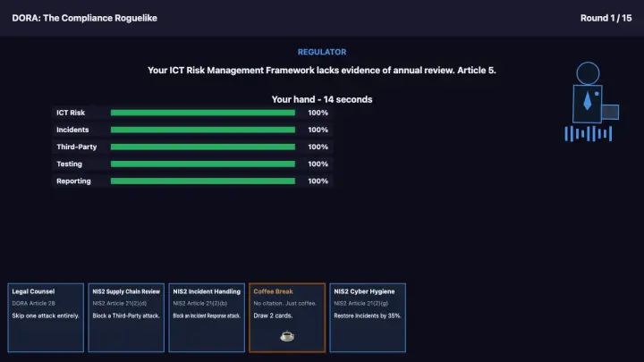Click the DORA: The Compliance Roguelike title

[85, 18]
